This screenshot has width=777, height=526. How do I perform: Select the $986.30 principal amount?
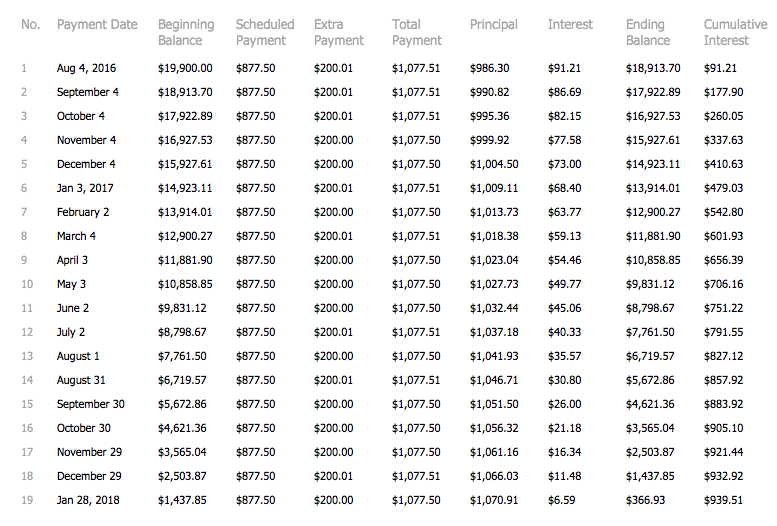point(489,68)
